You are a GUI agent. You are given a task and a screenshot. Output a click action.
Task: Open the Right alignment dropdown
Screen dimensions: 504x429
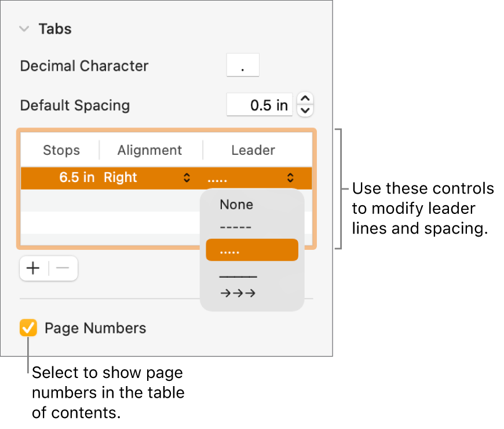tap(186, 178)
